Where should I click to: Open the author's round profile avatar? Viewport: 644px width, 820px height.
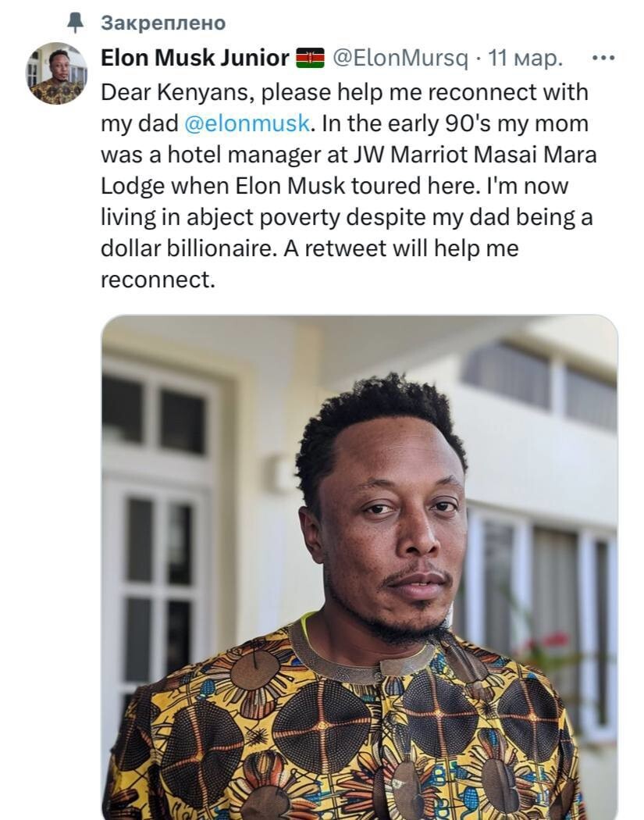tap(56, 73)
